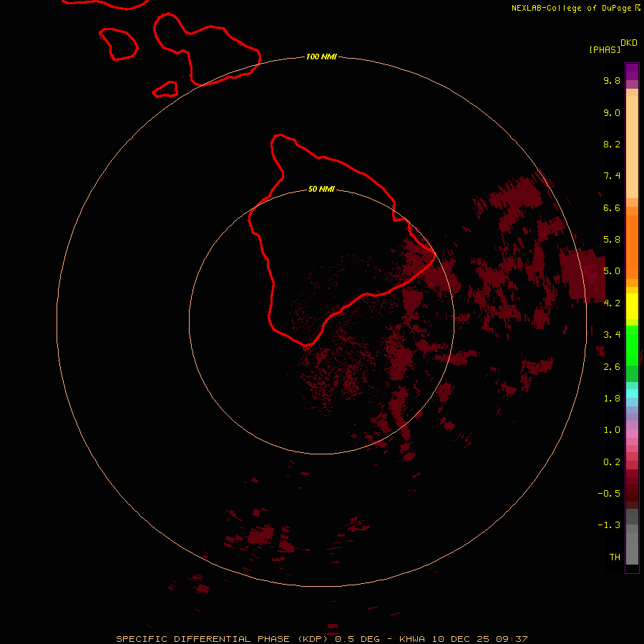Click the 8.2 value on the color scale
This screenshot has width=644, height=644.
tap(612, 144)
